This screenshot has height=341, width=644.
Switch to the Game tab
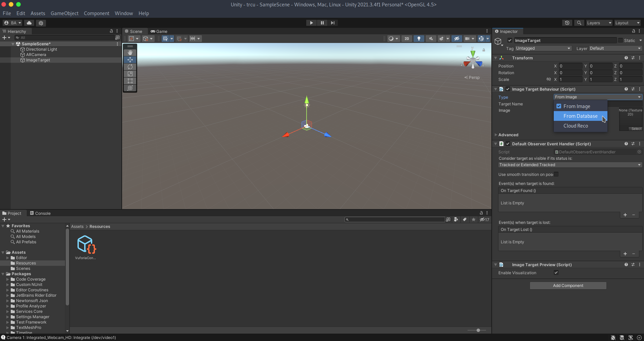(159, 31)
